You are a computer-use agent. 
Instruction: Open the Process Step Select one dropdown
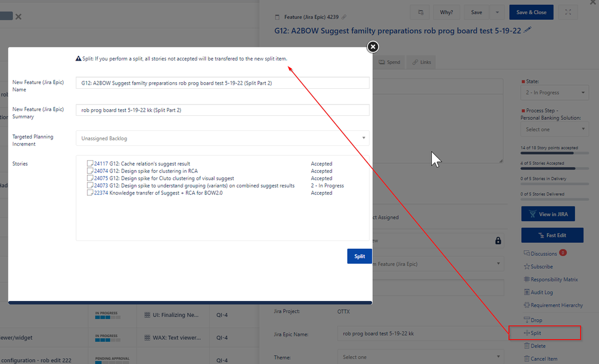pos(555,129)
